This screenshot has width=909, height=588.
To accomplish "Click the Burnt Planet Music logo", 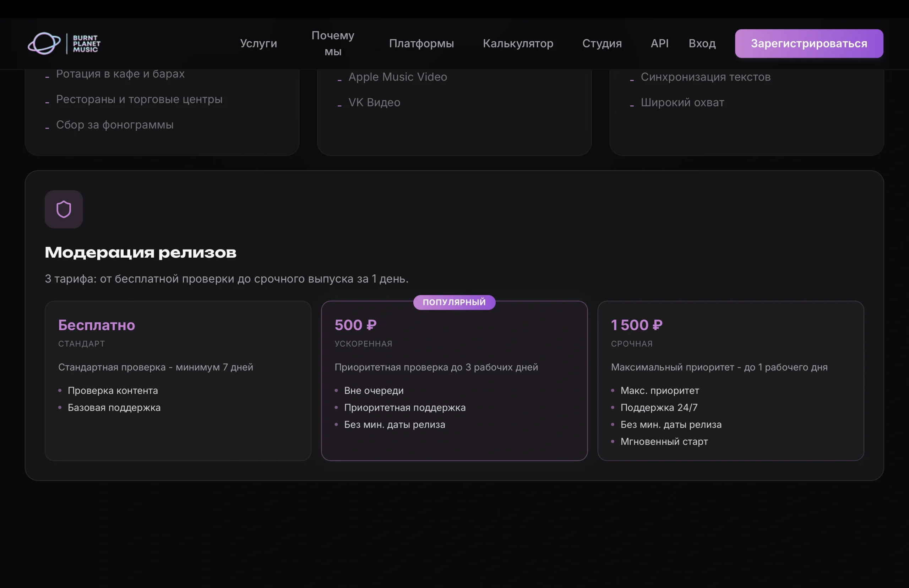I will click(x=64, y=44).
